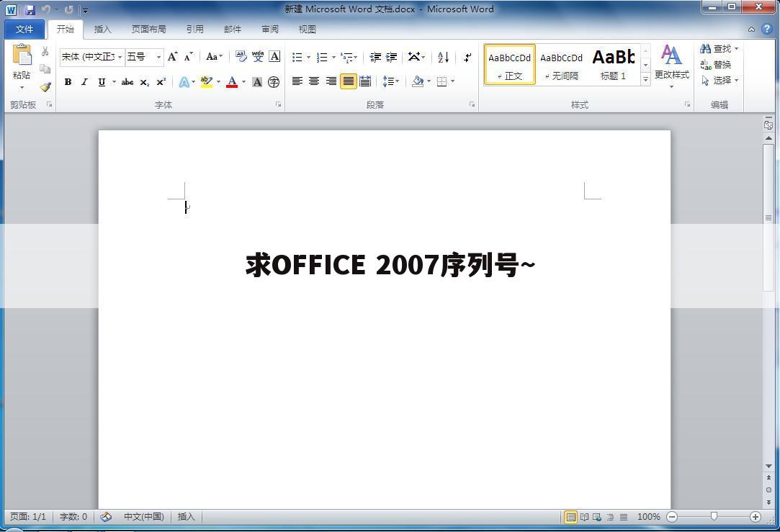Increase paragraph indent
Screen dimensions: 780x532
coord(392,57)
